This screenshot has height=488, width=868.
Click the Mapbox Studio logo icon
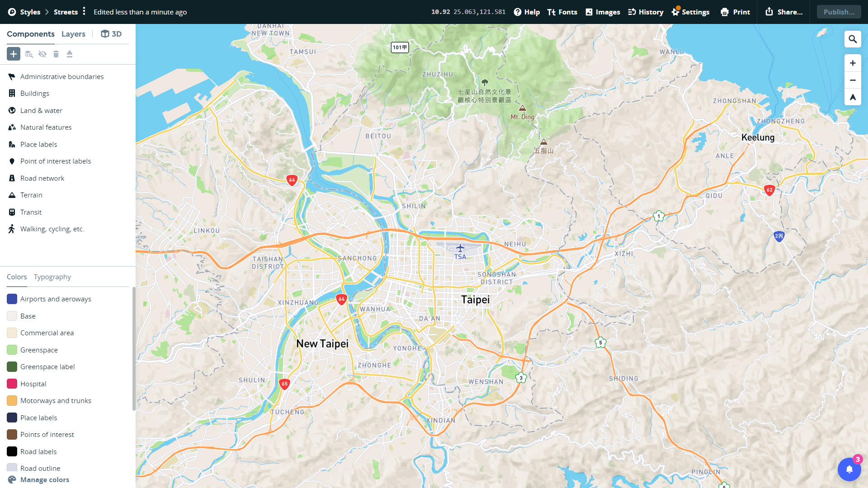pyautogui.click(x=12, y=12)
